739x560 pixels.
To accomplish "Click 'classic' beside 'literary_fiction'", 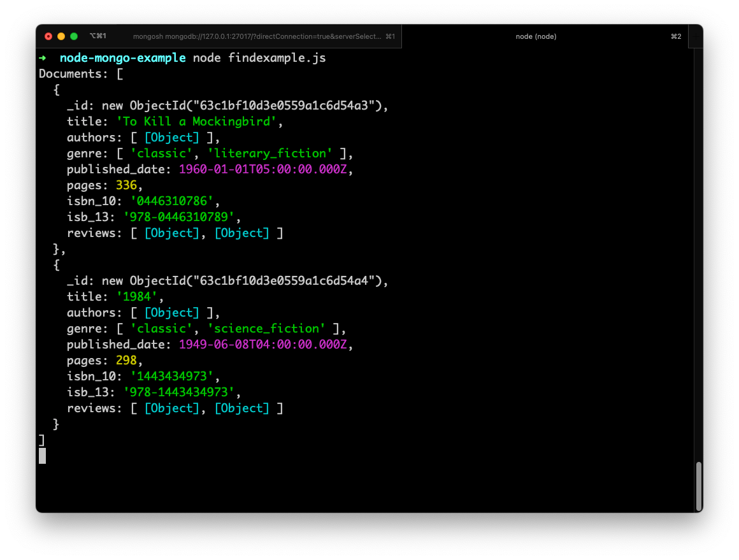I will [x=161, y=154].
